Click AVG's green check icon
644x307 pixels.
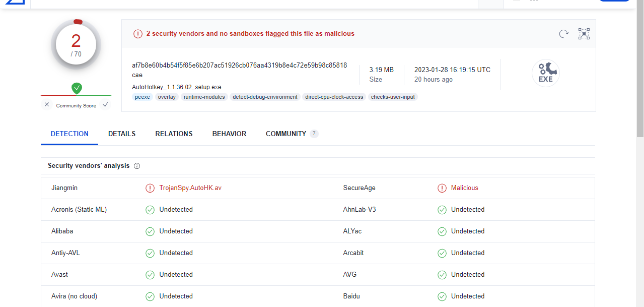[442, 275]
